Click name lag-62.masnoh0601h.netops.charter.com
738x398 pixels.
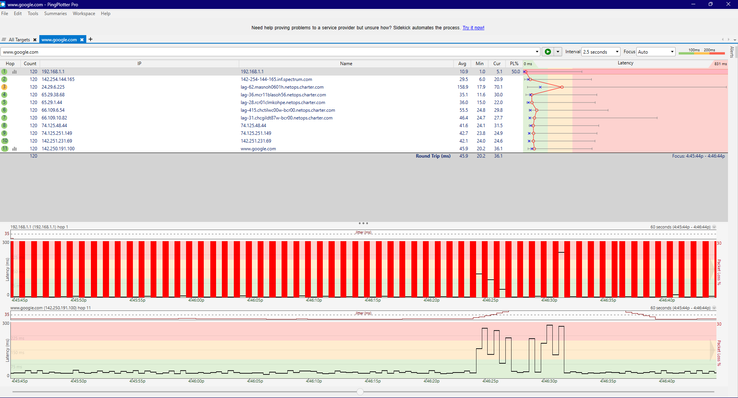coord(282,87)
